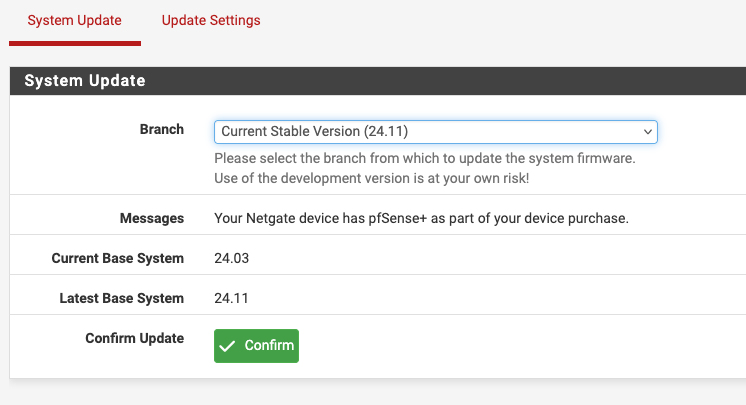Click the chevron arrow on Branch selector

point(648,132)
